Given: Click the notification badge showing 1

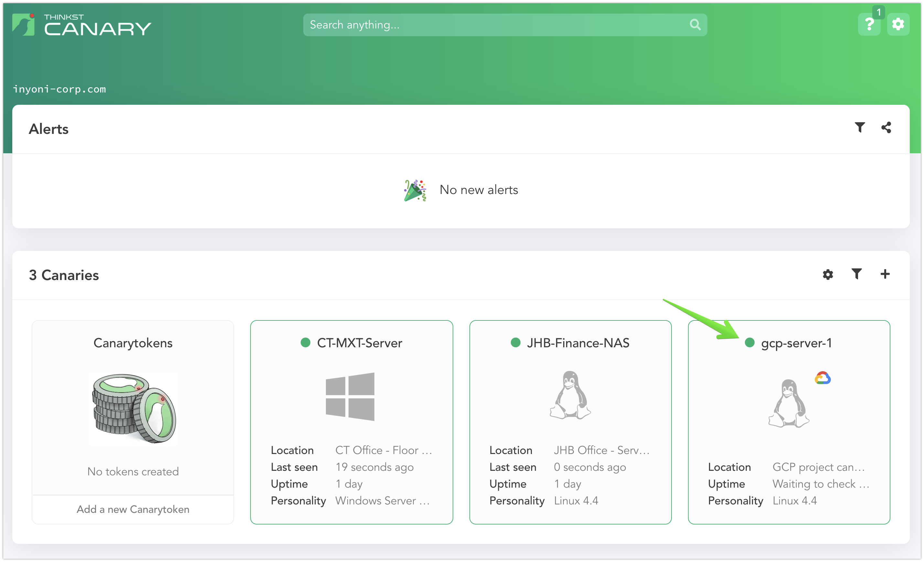Looking at the screenshot, I should [878, 12].
